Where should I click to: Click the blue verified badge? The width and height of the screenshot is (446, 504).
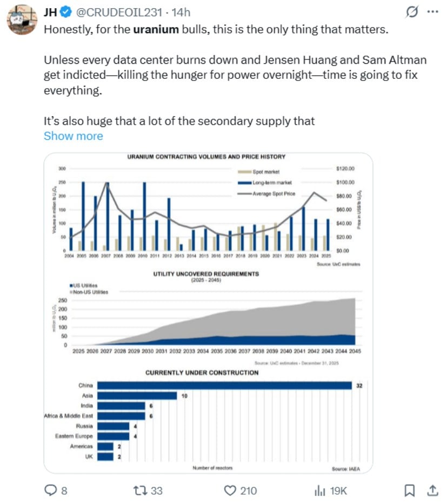64,12
